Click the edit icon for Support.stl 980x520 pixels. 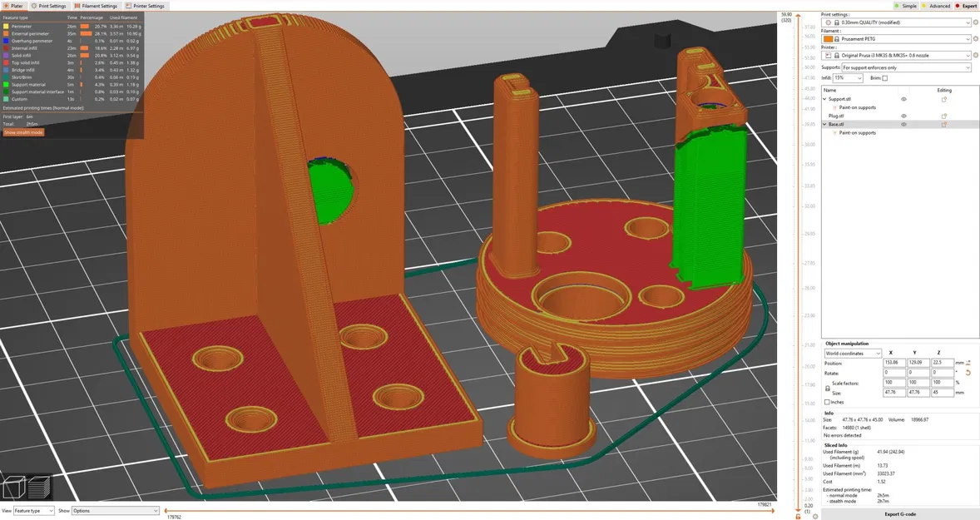tap(943, 99)
